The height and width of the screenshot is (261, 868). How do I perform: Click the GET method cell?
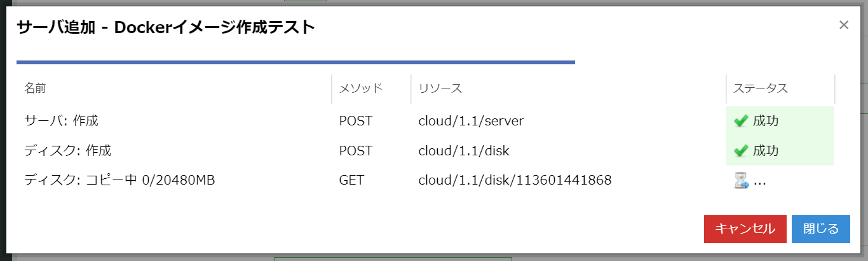[x=351, y=181]
